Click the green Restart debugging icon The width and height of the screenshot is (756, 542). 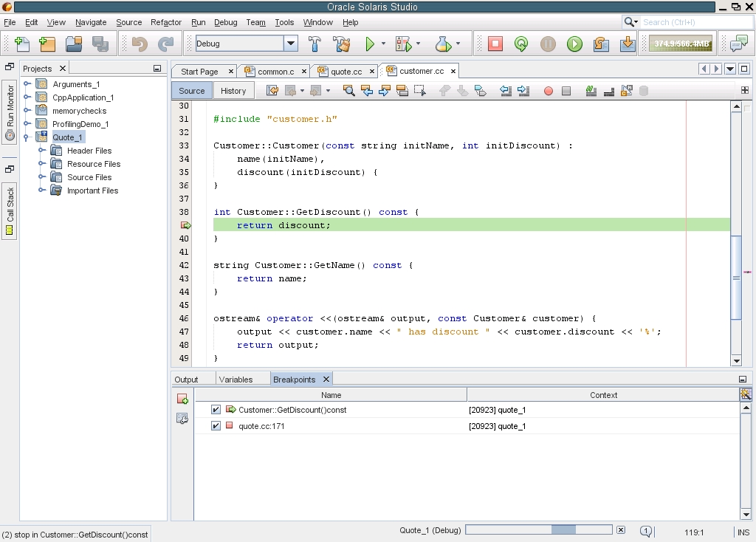[x=521, y=44]
